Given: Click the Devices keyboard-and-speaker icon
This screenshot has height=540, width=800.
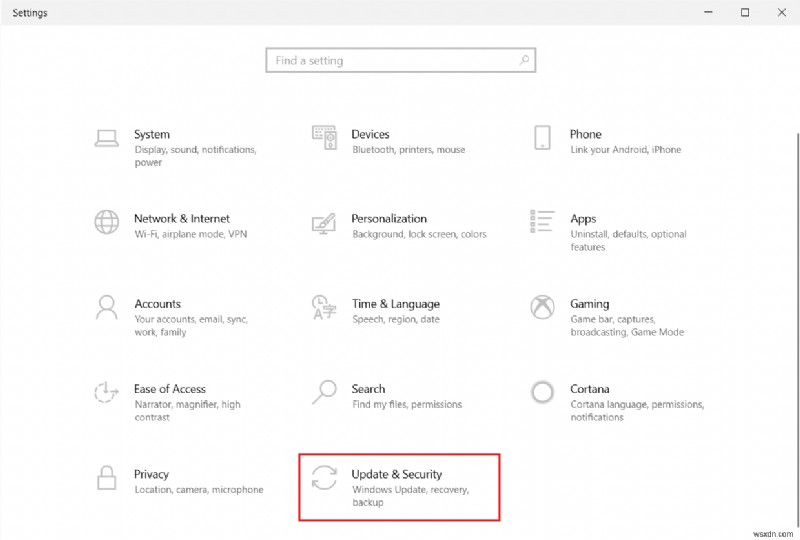Looking at the screenshot, I should tap(324, 137).
